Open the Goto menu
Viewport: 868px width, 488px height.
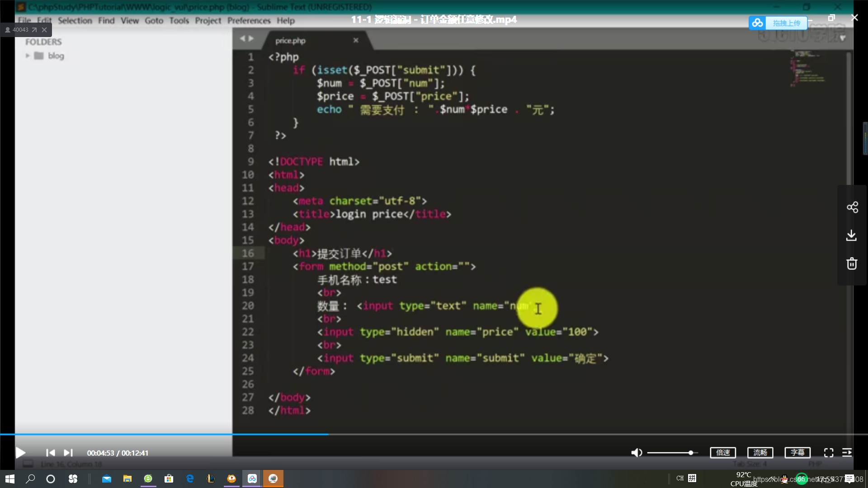(x=154, y=20)
